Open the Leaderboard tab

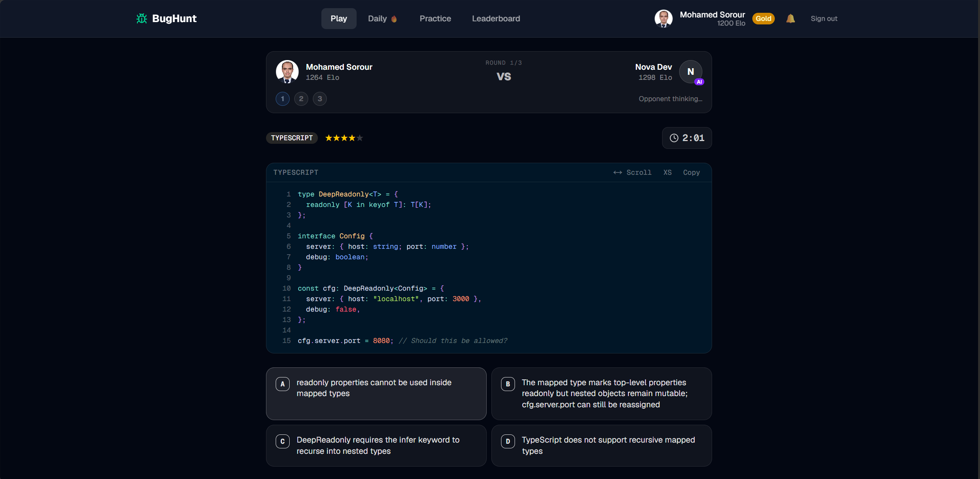(496, 19)
